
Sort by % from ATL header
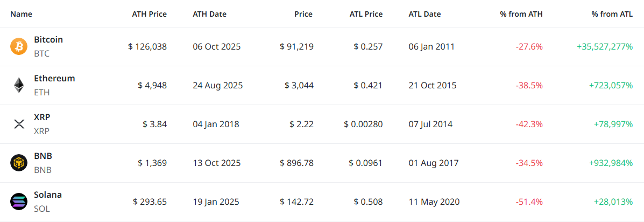pos(612,14)
